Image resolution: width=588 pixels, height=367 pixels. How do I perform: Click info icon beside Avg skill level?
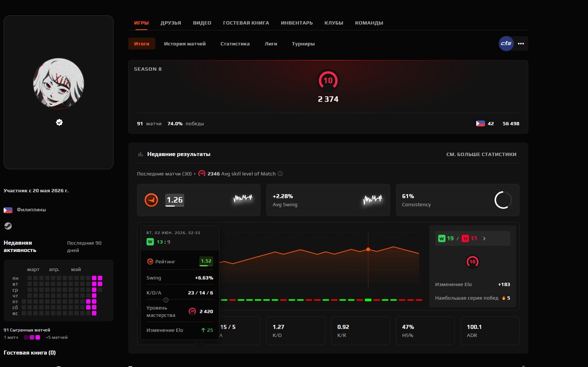pos(280,174)
